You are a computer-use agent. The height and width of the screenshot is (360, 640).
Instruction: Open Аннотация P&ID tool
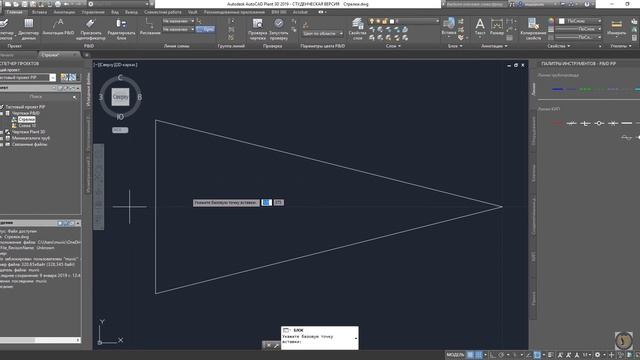click(58, 27)
